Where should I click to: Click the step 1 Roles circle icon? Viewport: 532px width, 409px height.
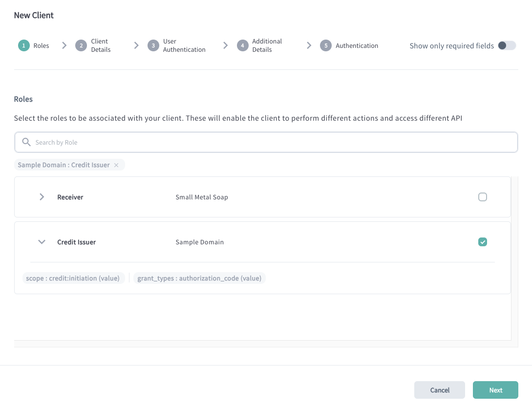point(23,45)
